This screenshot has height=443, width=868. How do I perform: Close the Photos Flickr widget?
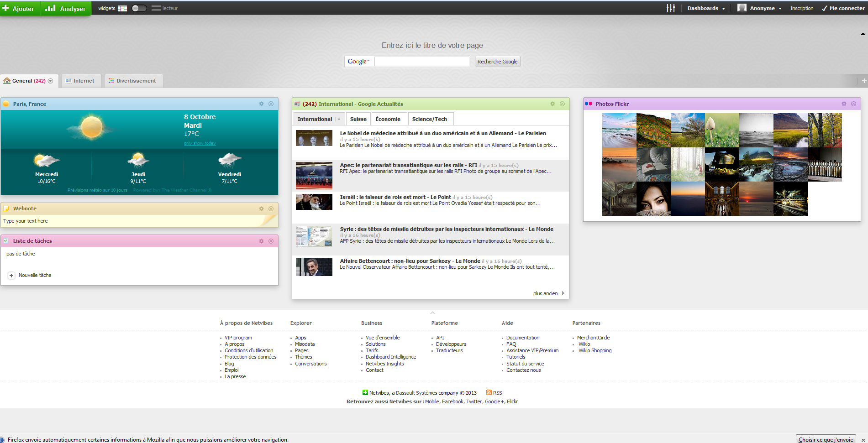tap(853, 104)
